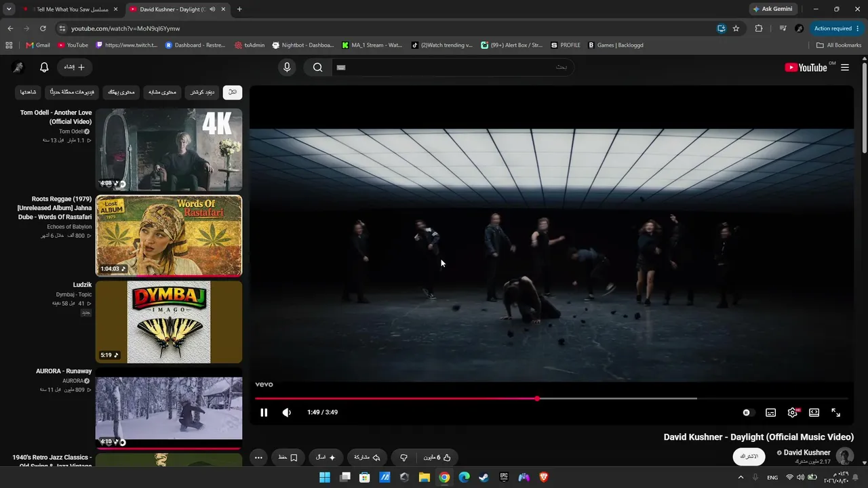Open the 'Games | Backloggd' bookmark
The image size is (868, 488).
[616, 45]
